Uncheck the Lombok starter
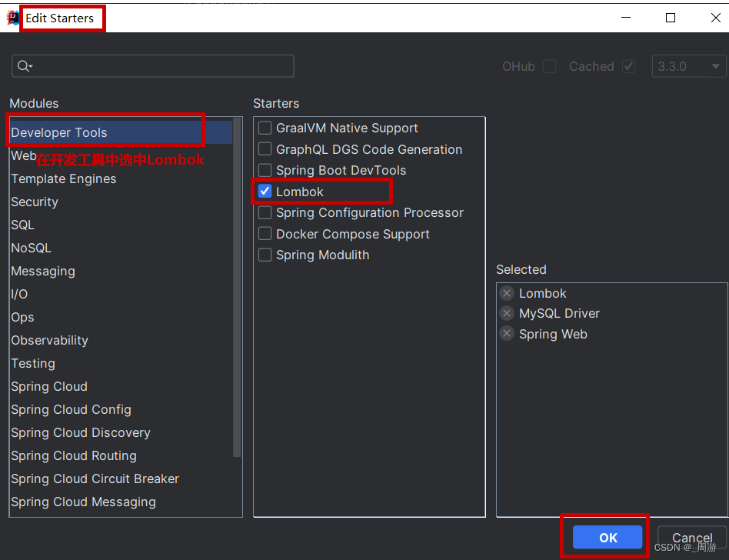The width and height of the screenshot is (729, 560). pos(265,192)
